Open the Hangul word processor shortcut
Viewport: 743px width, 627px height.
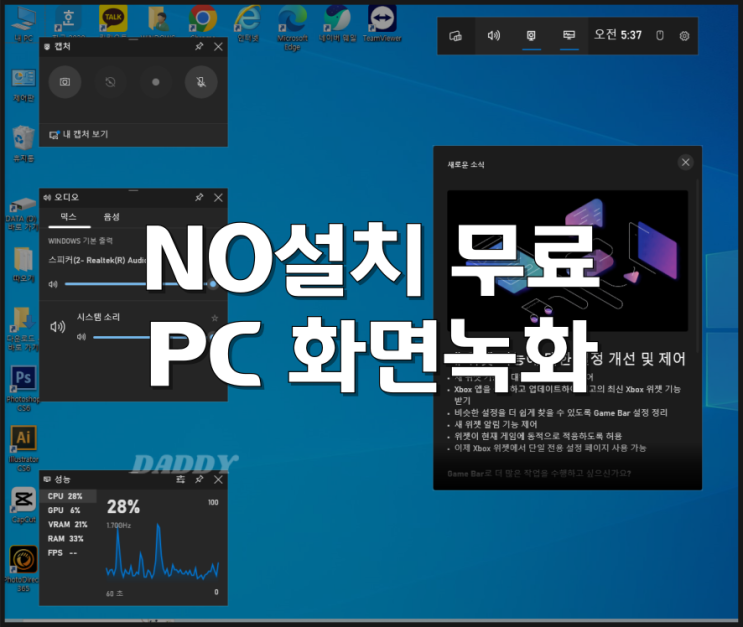click(x=68, y=21)
